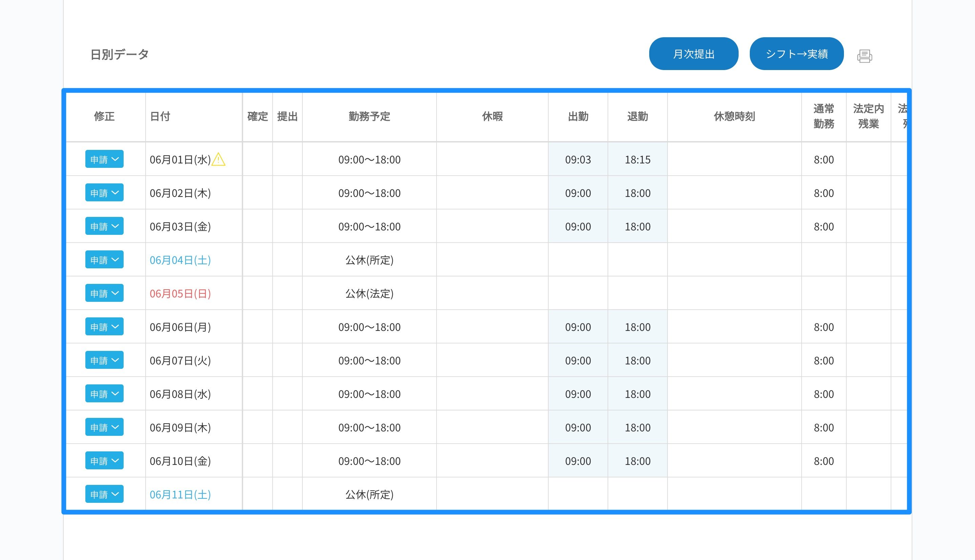The width and height of the screenshot is (975, 560).
Task: Click 公休(法定) schedule cell for June 5
Action: click(369, 293)
